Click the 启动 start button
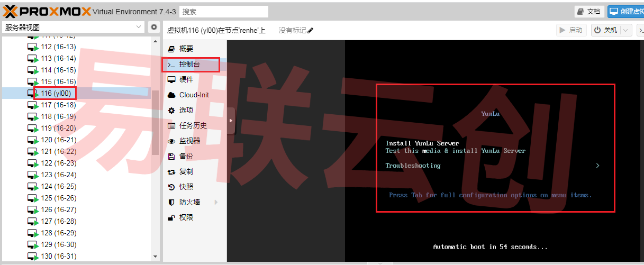Viewport: 644px width, 265px height. click(572, 30)
